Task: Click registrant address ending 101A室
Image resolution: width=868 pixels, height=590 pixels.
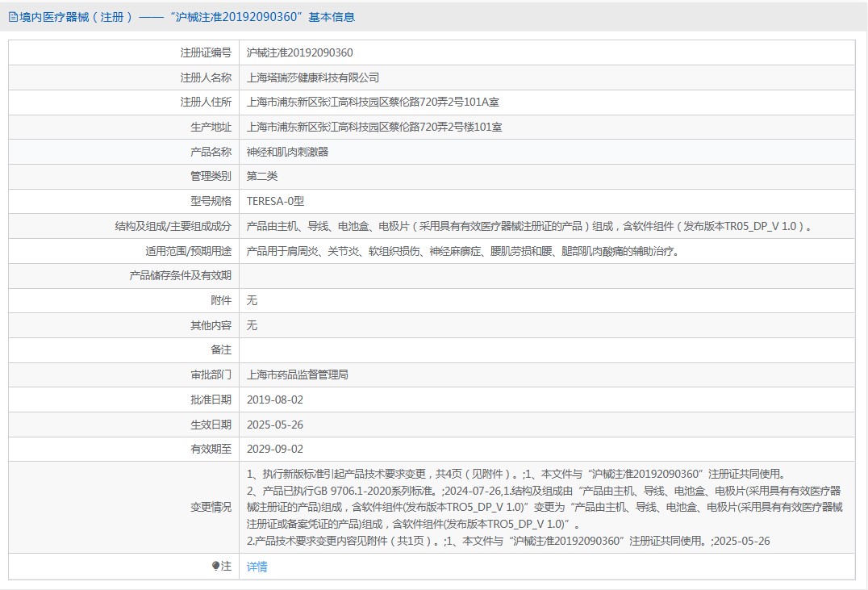Action: click(373, 102)
